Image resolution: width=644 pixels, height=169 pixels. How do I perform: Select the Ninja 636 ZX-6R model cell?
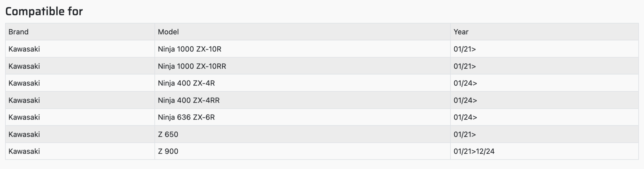click(x=186, y=117)
